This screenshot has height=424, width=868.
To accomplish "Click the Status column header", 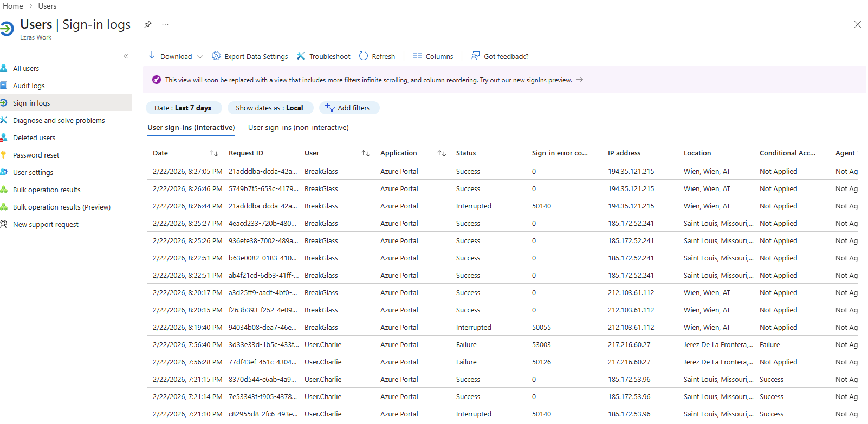I will (x=466, y=153).
